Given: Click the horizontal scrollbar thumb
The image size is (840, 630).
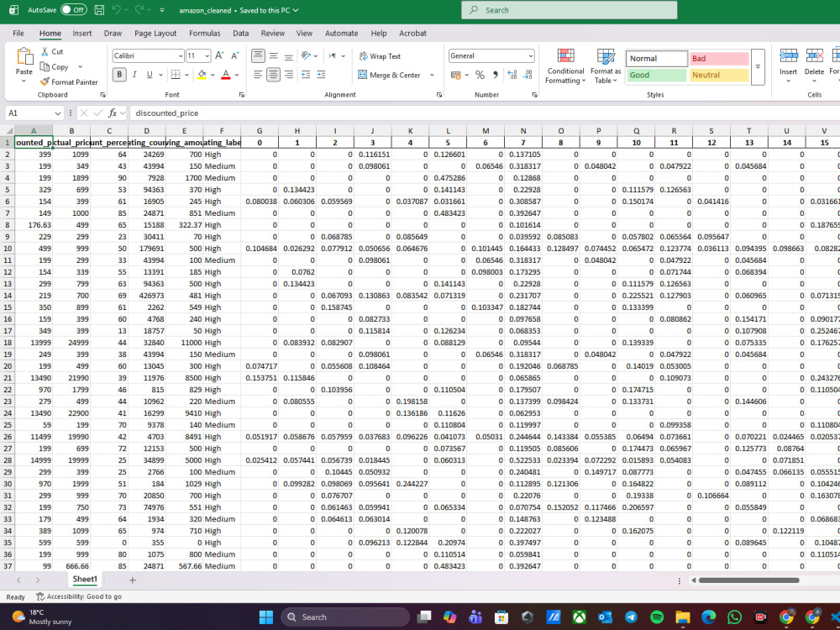Looking at the screenshot, I should pos(749,580).
